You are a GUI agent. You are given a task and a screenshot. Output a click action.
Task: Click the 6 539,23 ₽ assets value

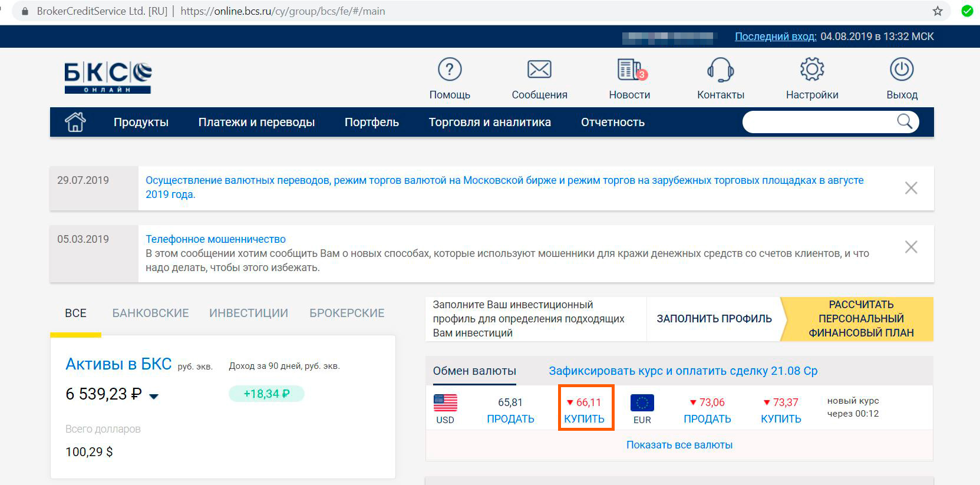coord(104,394)
